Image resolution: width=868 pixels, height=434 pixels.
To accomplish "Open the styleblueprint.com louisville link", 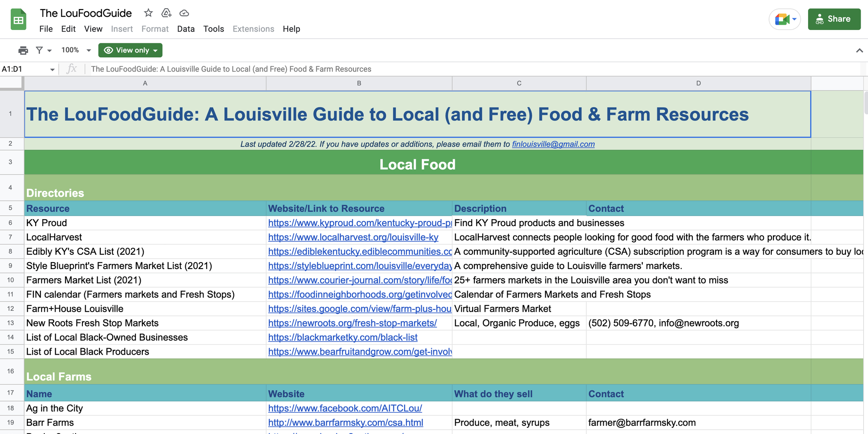I will tap(360, 266).
